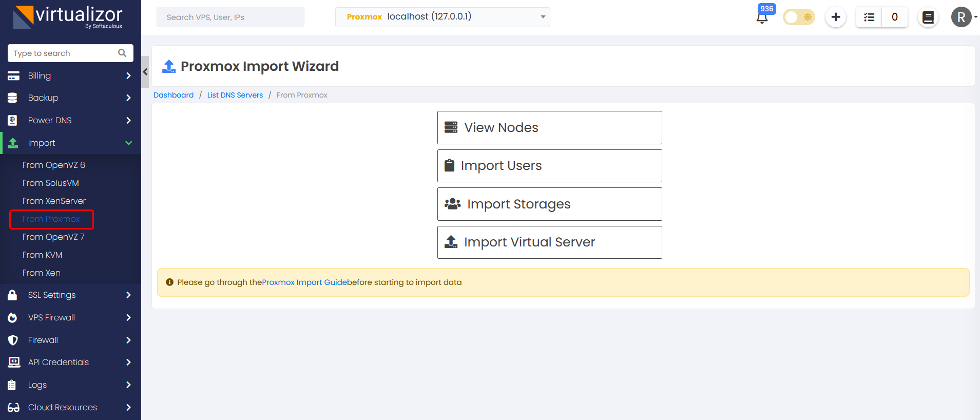Expand the SSL Settings chevron
This screenshot has width=980, height=420.
click(x=128, y=295)
